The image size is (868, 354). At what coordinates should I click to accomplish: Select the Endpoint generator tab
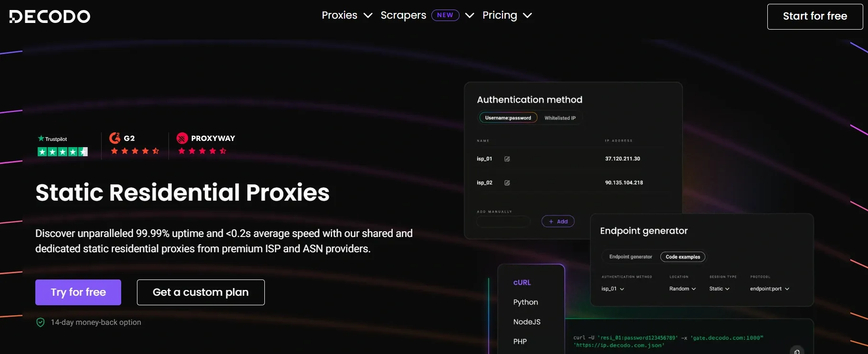click(x=630, y=257)
